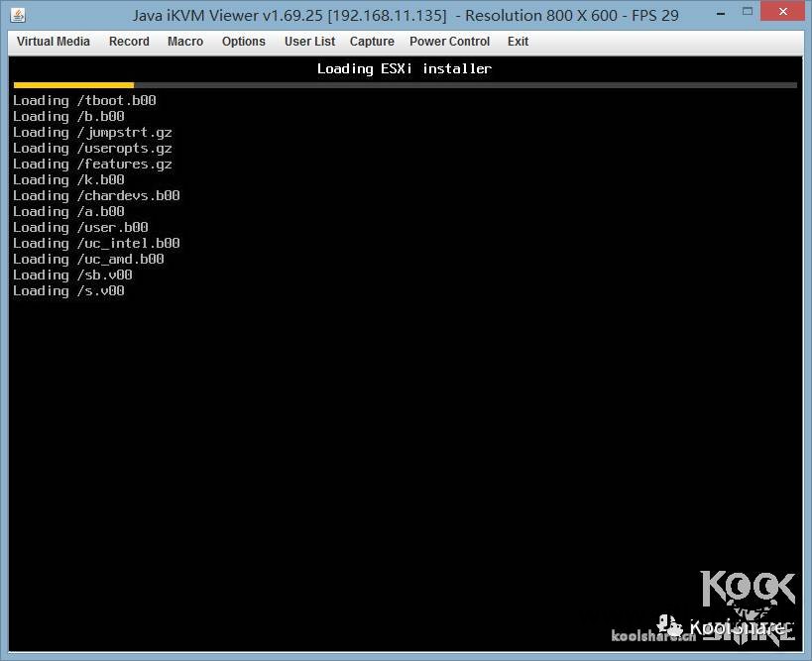812x661 pixels.
Task: Open the User List menu
Action: point(309,42)
